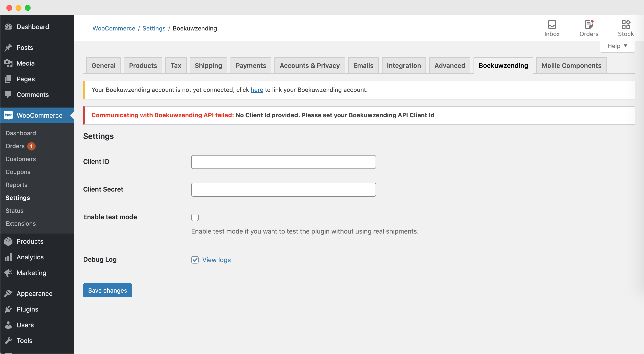
Task: Open WooCommerce Orders submenu item
Action: click(x=15, y=146)
